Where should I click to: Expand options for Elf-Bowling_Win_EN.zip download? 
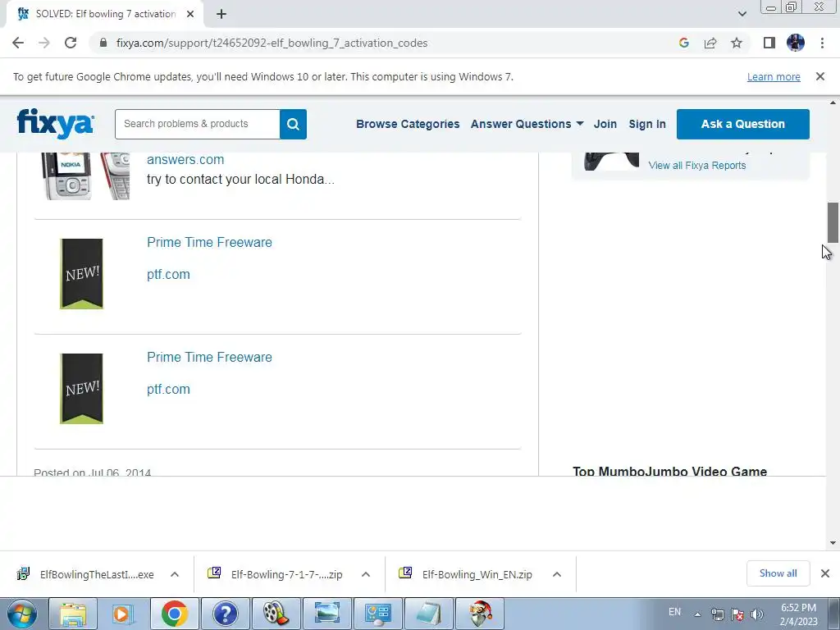click(557, 574)
